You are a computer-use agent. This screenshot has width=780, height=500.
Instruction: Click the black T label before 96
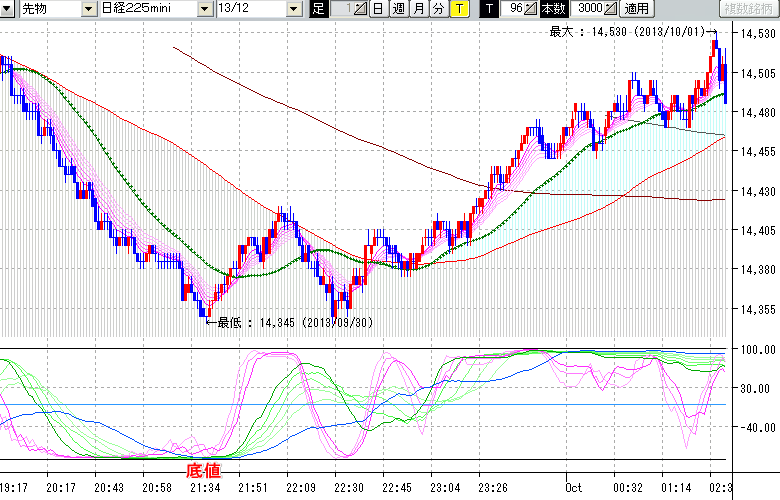tap(488, 9)
